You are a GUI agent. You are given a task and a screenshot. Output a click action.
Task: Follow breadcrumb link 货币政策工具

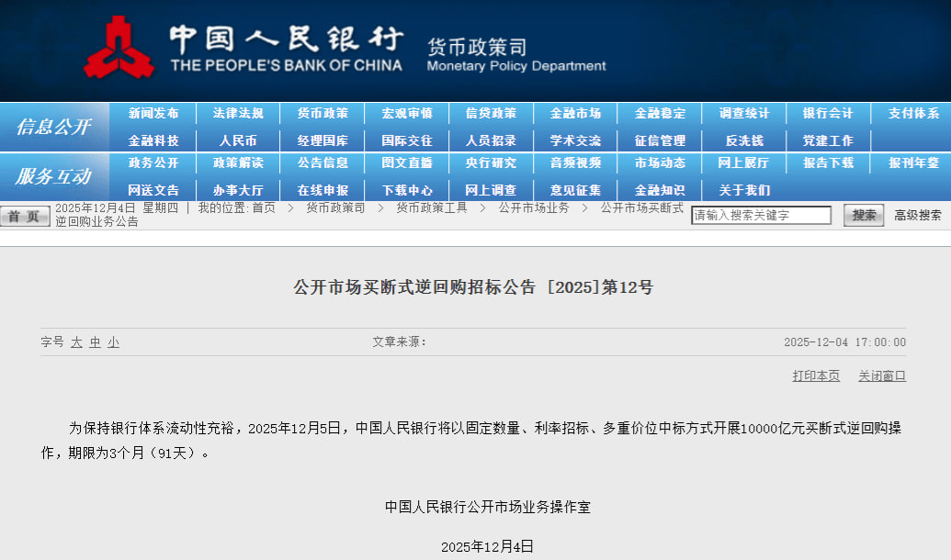click(431, 207)
